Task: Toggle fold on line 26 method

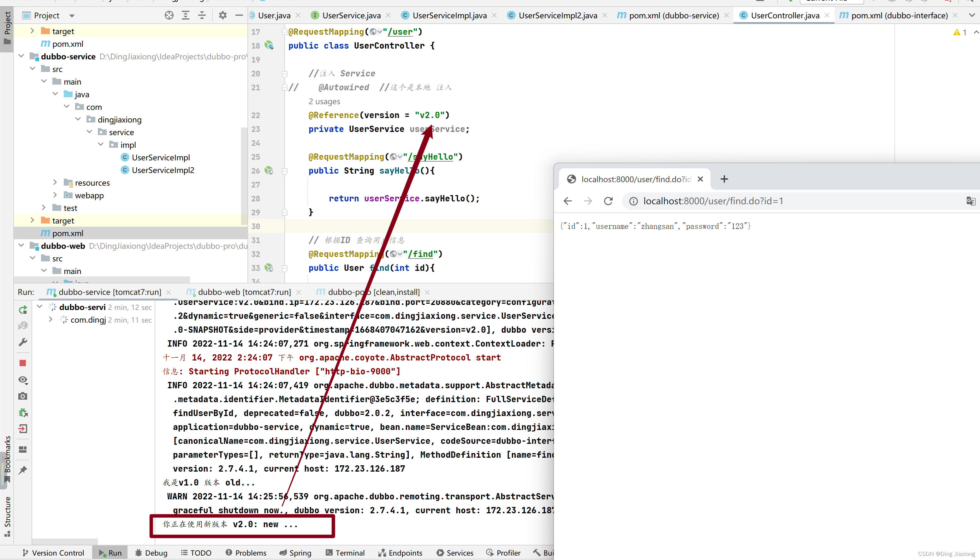Action: pyautogui.click(x=285, y=171)
